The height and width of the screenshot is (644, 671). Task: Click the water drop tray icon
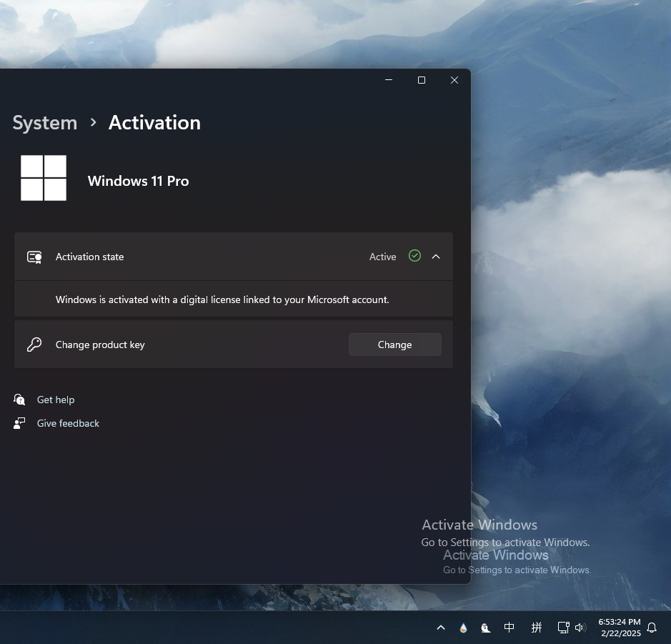[x=463, y=628]
